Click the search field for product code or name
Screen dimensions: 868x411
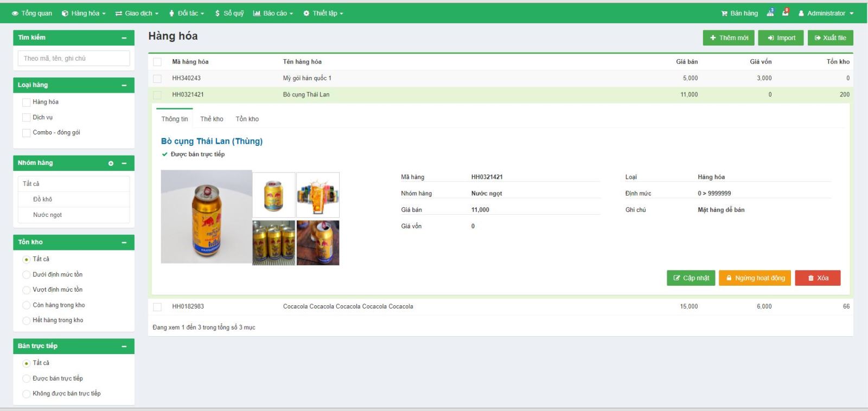pyautogui.click(x=74, y=59)
